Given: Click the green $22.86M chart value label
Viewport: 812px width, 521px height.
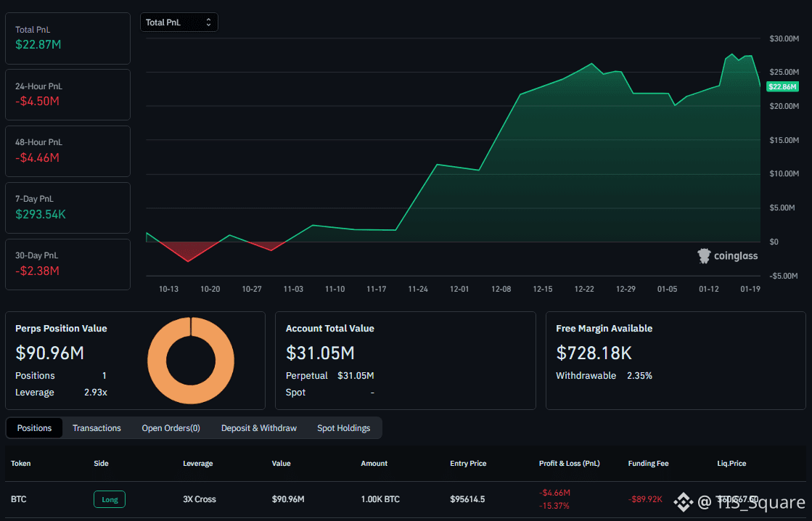Looking at the screenshot, I should 782,86.
